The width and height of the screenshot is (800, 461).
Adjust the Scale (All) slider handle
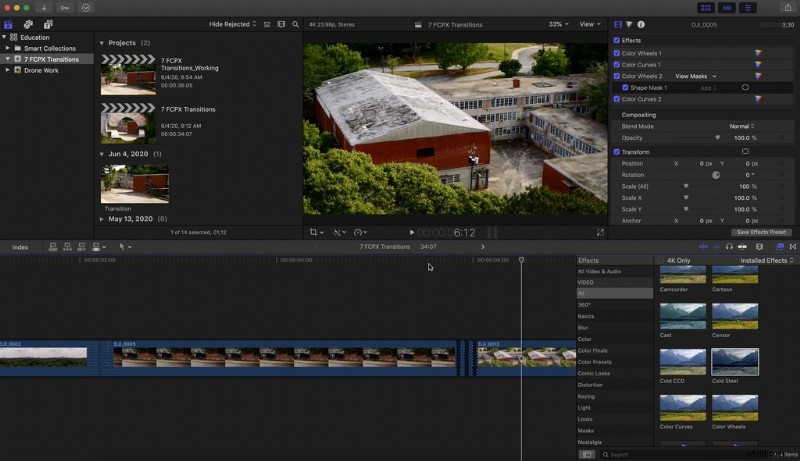click(686, 186)
